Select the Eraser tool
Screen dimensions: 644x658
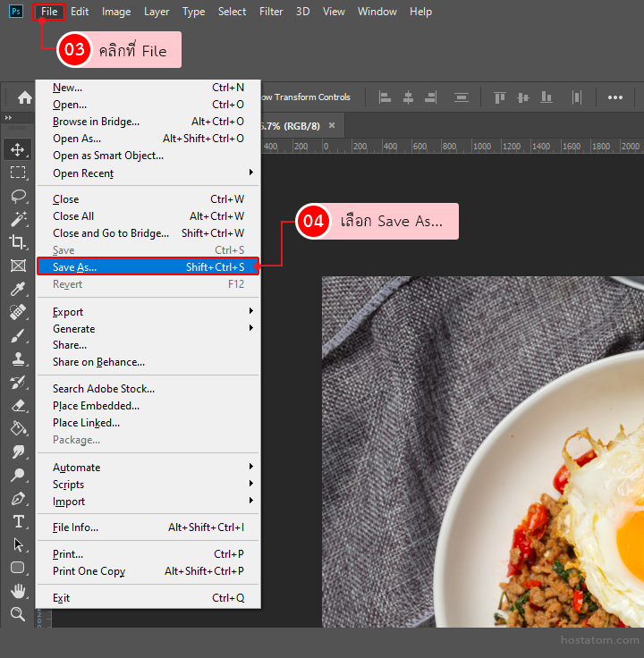pos(18,405)
